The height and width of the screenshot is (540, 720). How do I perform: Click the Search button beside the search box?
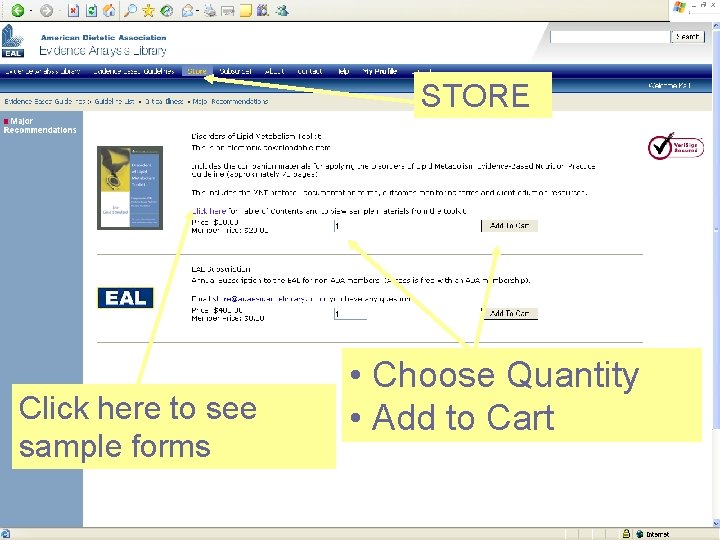pyautogui.click(x=687, y=37)
